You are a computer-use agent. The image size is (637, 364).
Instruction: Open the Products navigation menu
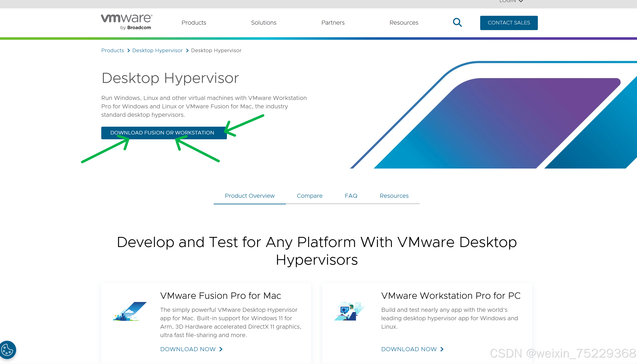click(x=194, y=23)
